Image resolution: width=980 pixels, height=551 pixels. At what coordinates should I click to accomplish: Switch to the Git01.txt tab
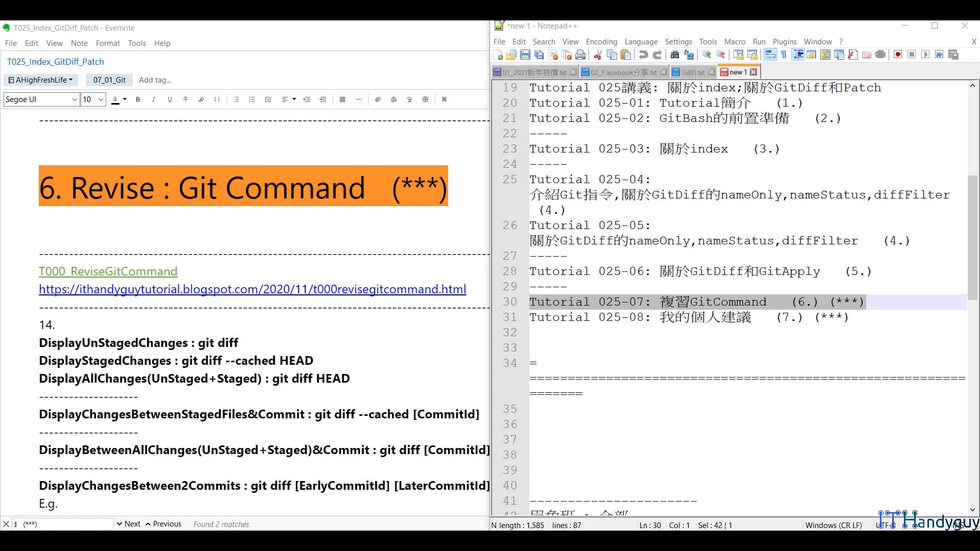(692, 72)
